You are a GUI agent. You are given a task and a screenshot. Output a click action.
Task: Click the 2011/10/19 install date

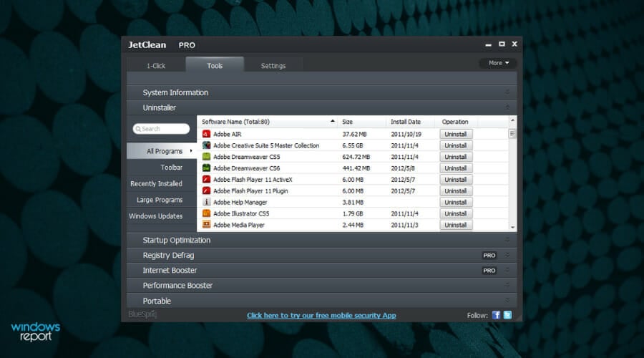pyautogui.click(x=406, y=134)
